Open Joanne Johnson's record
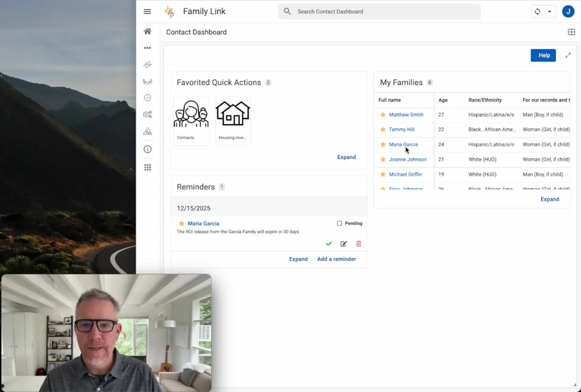This screenshot has width=581, height=392. [408, 159]
